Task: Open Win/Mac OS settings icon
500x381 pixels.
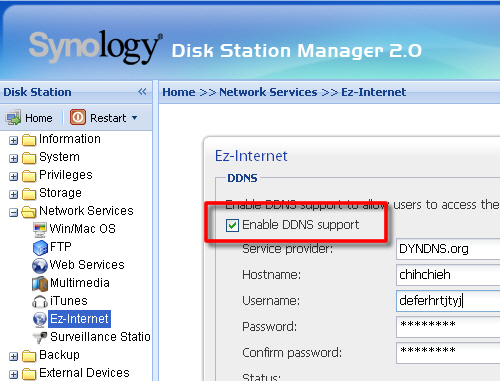Action: click(40, 229)
